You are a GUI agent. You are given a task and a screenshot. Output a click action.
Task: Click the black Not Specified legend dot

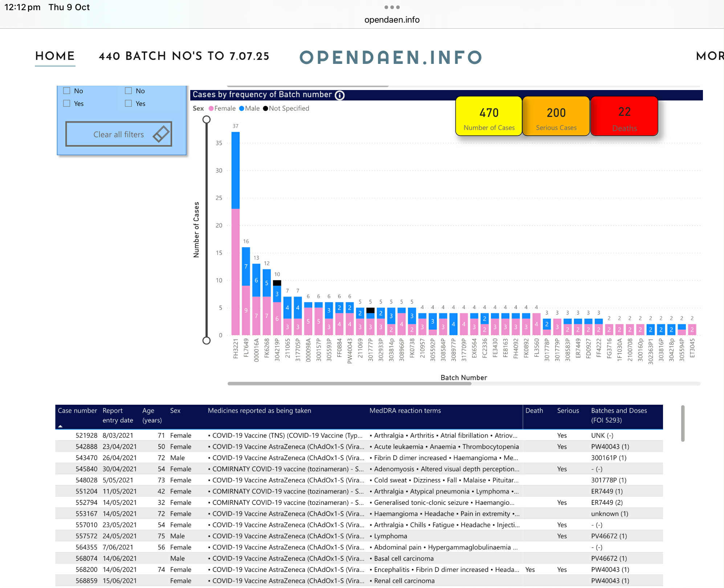(x=265, y=109)
